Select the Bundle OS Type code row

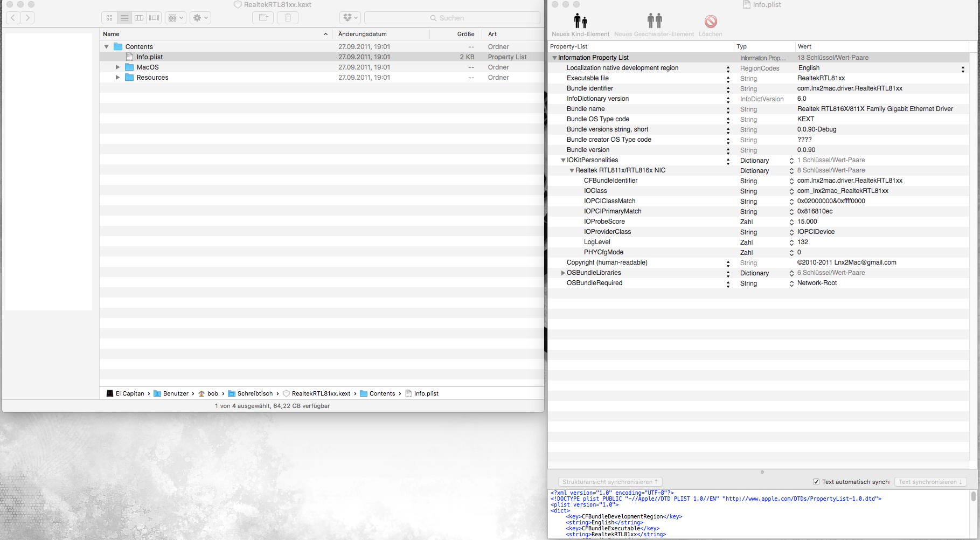[759, 119]
